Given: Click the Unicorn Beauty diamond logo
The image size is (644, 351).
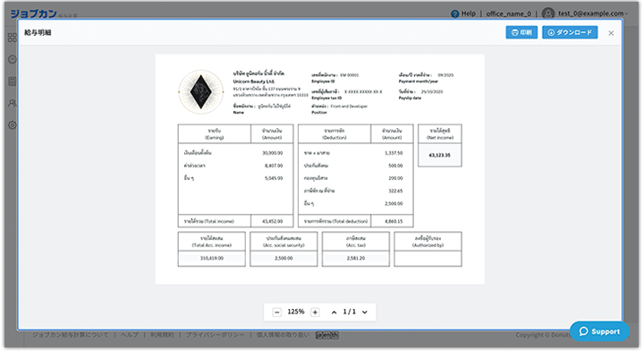Looking at the screenshot, I should (x=201, y=92).
